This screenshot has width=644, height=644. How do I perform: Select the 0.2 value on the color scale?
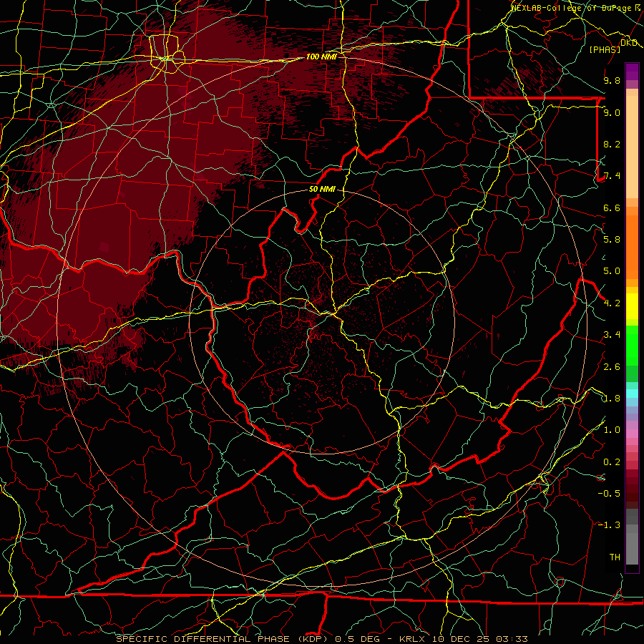[612, 462]
